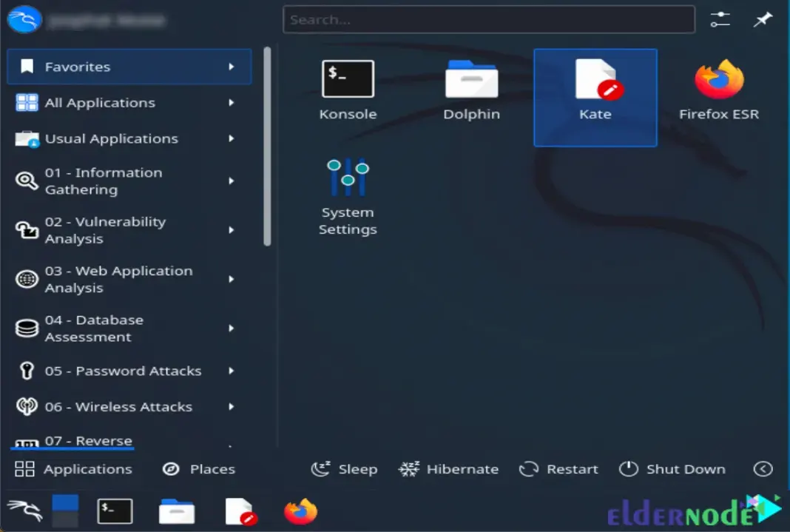This screenshot has width=790, height=532.
Task: Click the category list scrollbar
Action: 267,146
